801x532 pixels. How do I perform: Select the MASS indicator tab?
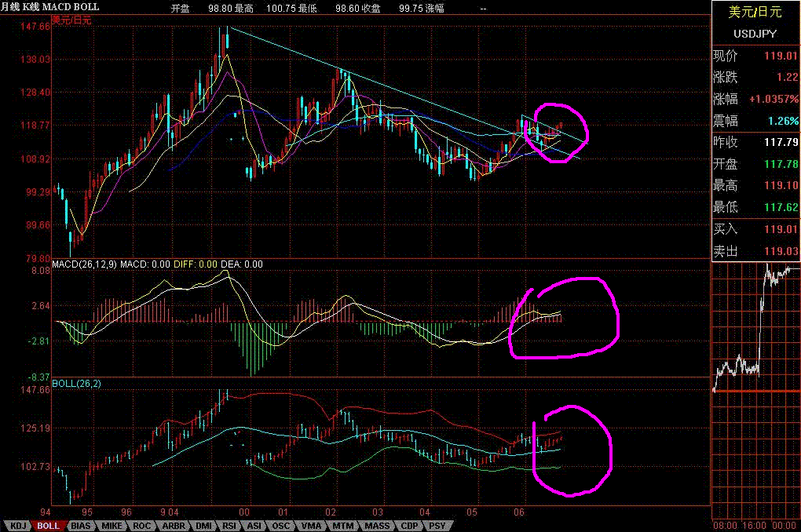pyautogui.click(x=375, y=526)
